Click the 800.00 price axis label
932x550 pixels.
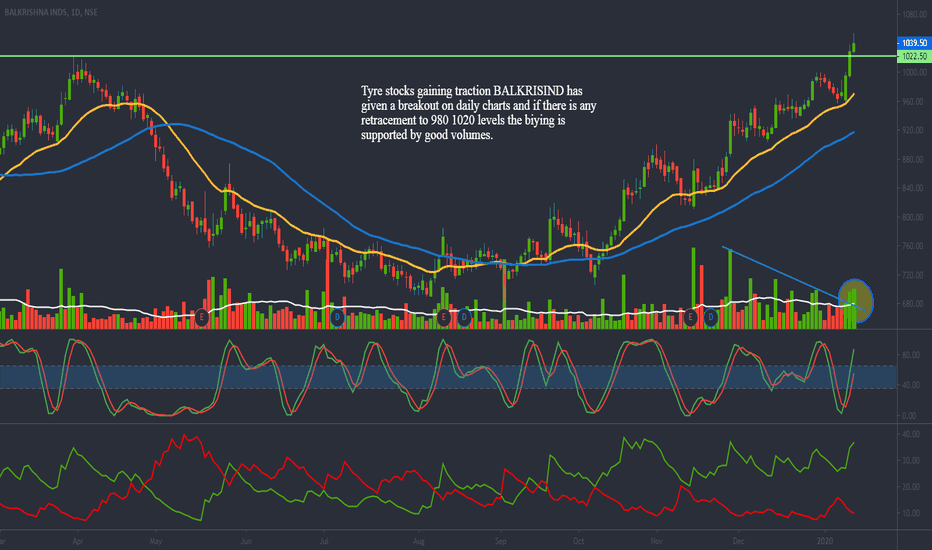tap(915, 217)
